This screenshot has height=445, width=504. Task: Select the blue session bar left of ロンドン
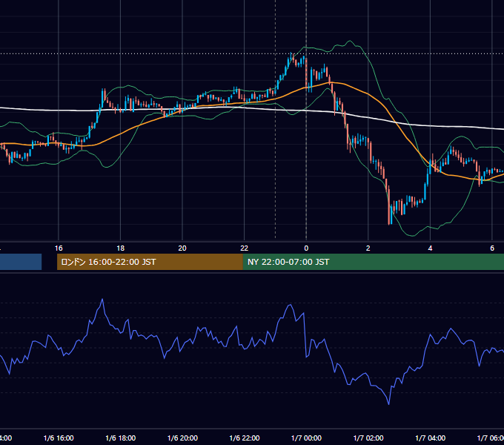[21, 262]
